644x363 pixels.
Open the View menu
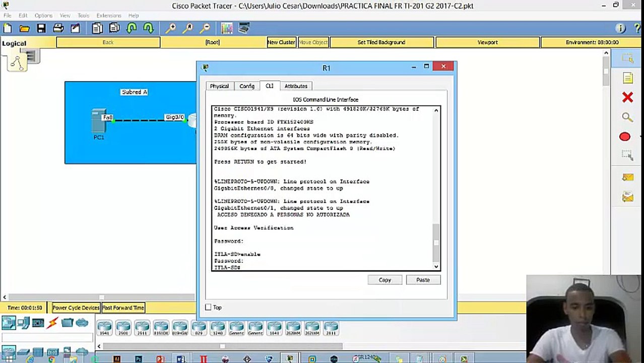[65, 16]
